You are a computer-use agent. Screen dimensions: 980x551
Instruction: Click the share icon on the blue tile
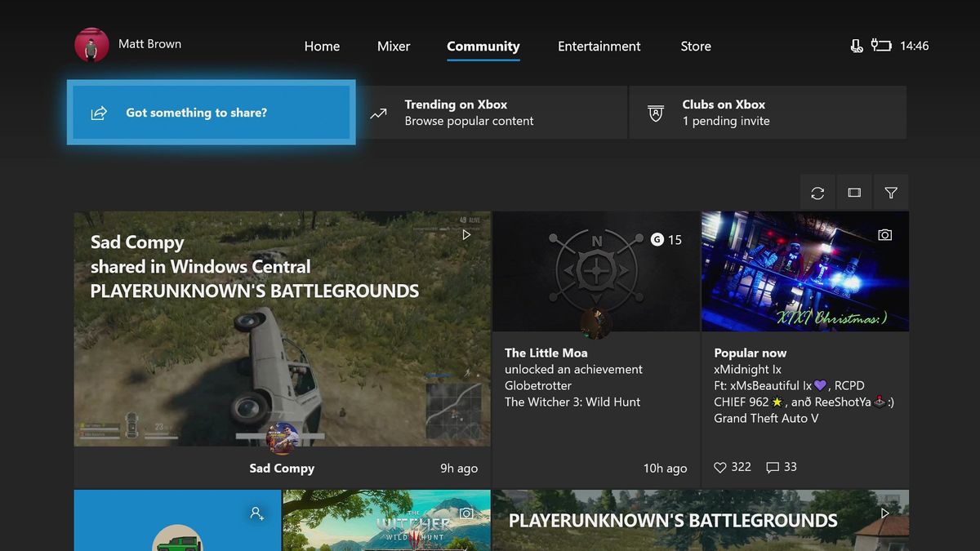pos(99,113)
